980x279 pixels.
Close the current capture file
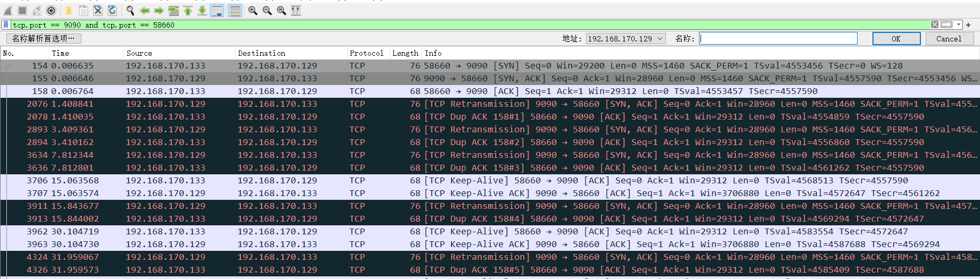tap(98, 10)
